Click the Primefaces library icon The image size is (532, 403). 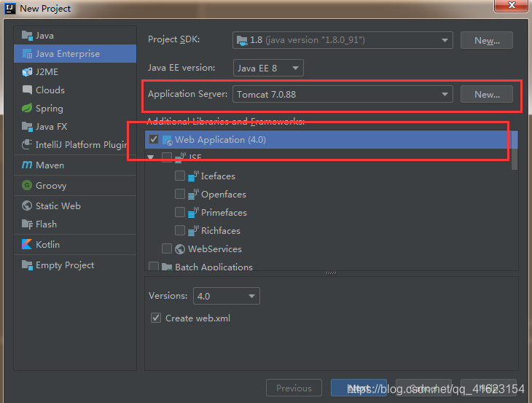(193, 213)
